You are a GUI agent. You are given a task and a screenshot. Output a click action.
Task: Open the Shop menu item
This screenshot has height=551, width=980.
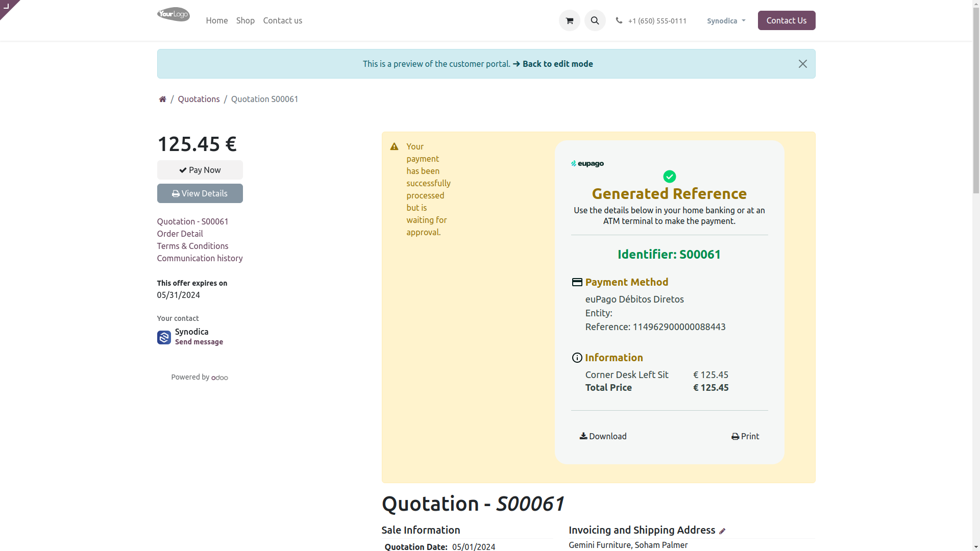pos(246,20)
